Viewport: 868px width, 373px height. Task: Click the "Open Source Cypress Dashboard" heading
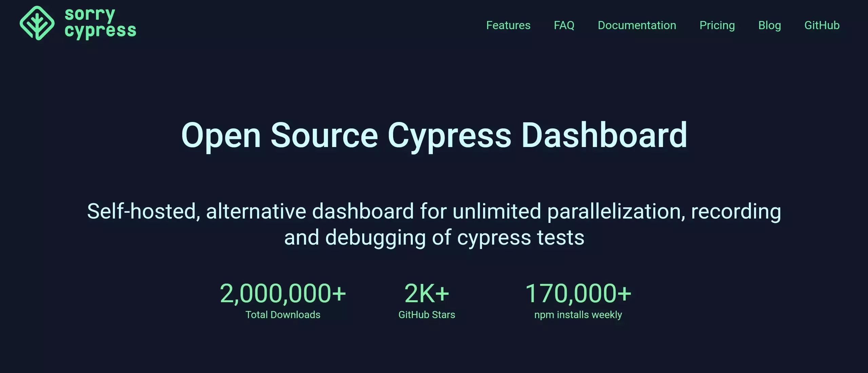(x=434, y=136)
